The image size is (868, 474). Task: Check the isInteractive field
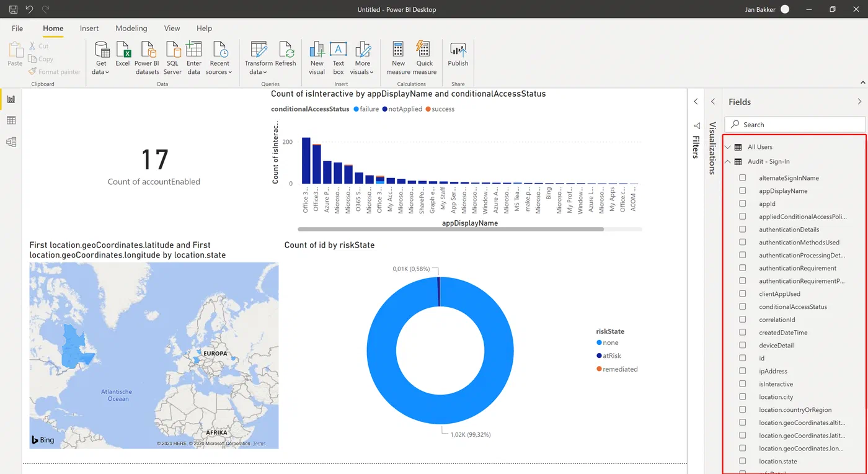[743, 384]
